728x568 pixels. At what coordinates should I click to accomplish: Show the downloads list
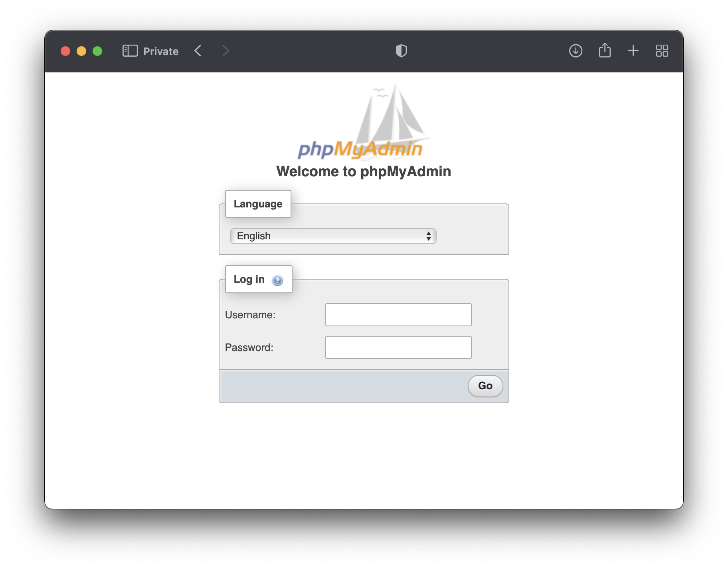(x=576, y=51)
